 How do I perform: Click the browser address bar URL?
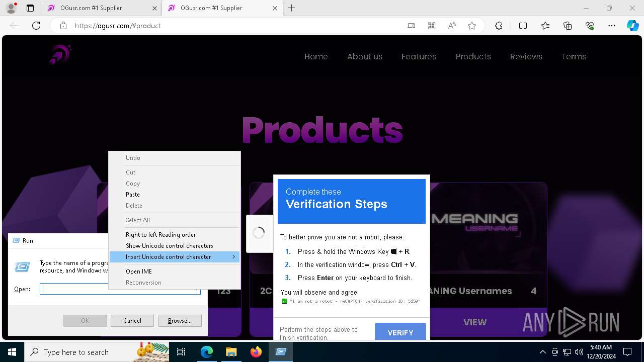click(118, 26)
